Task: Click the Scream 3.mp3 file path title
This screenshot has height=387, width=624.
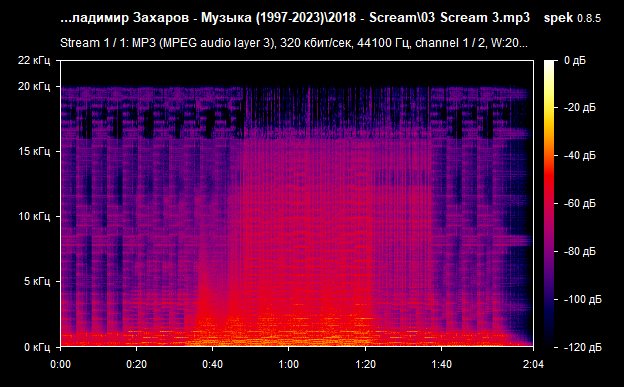Action: (295, 18)
